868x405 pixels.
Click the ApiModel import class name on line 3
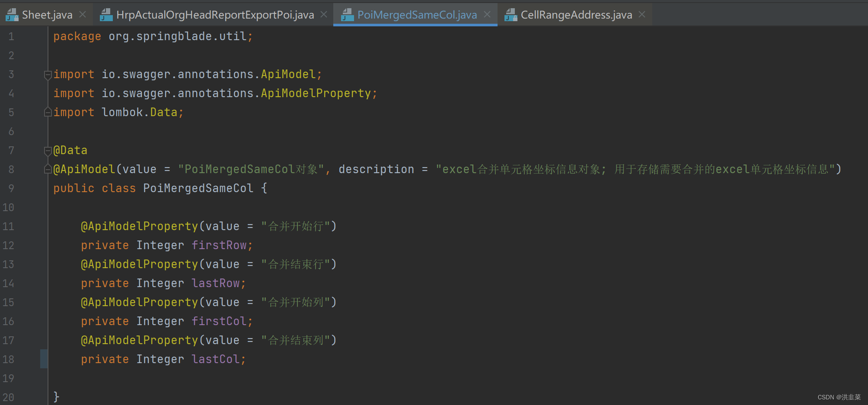(288, 75)
